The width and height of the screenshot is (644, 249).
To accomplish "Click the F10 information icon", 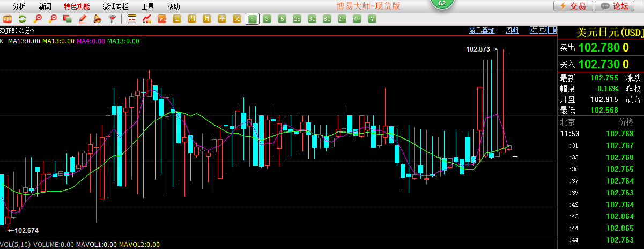I will (8, 19).
